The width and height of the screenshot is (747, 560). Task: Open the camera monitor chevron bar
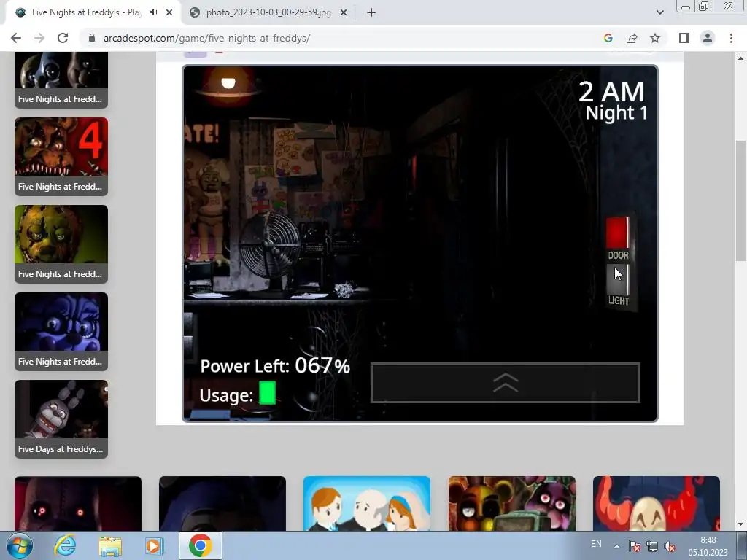506,383
